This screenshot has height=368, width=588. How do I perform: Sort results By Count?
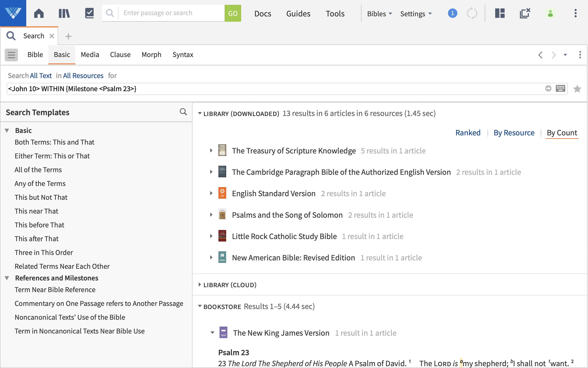pos(562,133)
